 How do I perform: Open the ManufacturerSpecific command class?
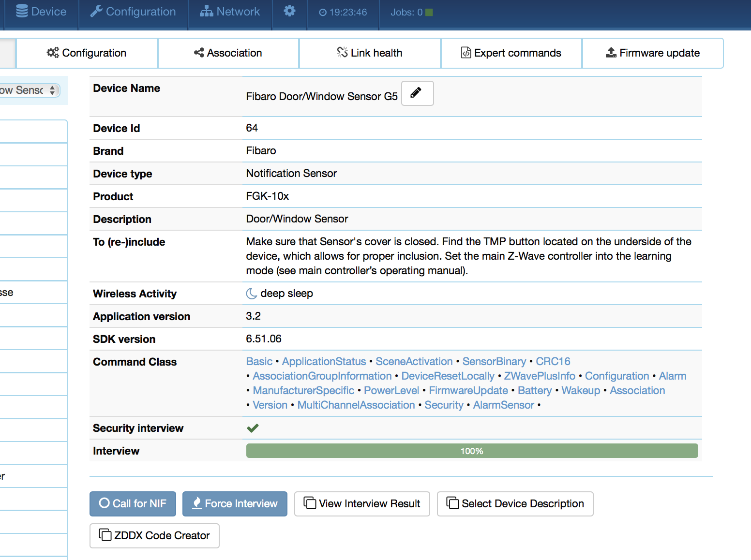tap(303, 391)
